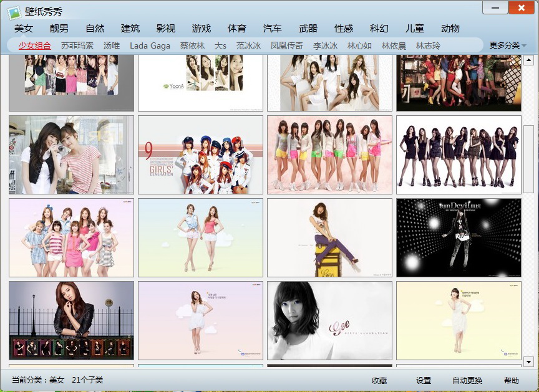539x392 pixels.
Task: Click the 21个子类 status text
Action: (87, 380)
